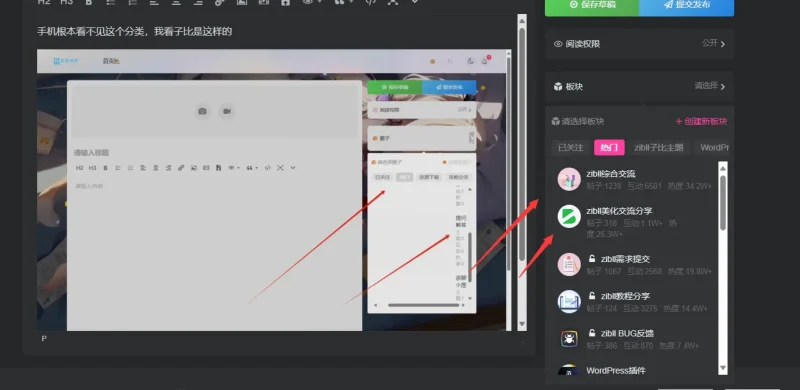Click the bug icon for zibll BUG反馈

[569, 339]
